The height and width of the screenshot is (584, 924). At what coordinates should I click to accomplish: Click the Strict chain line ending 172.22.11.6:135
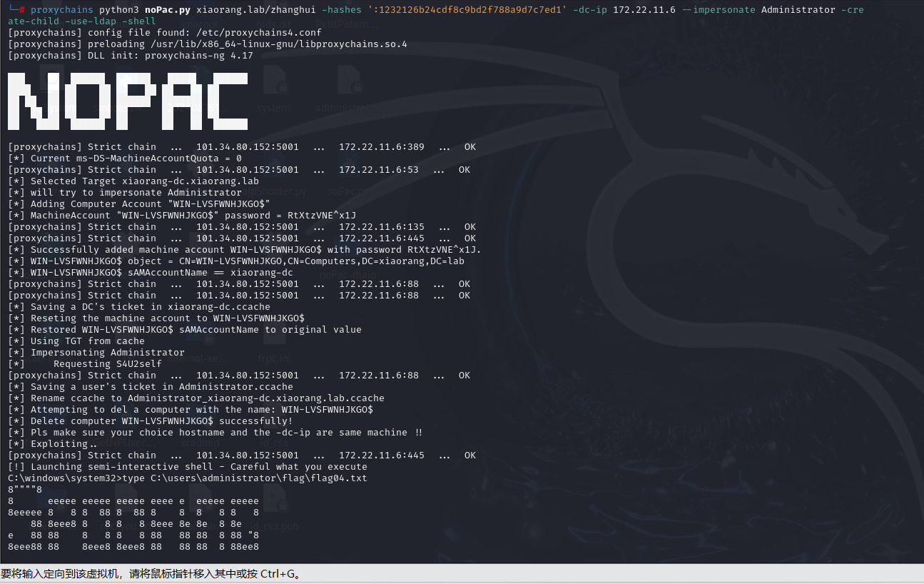point(242,227)
